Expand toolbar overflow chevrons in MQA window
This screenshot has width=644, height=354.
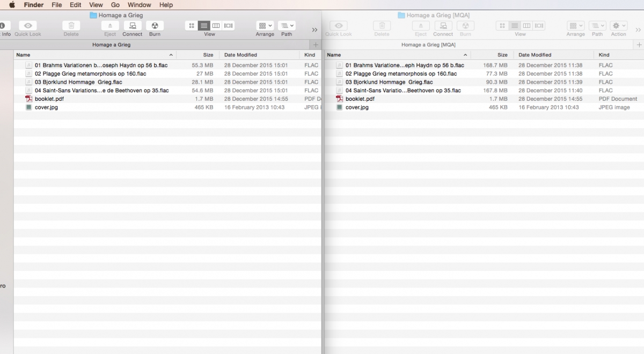click(x=638, y=29)
